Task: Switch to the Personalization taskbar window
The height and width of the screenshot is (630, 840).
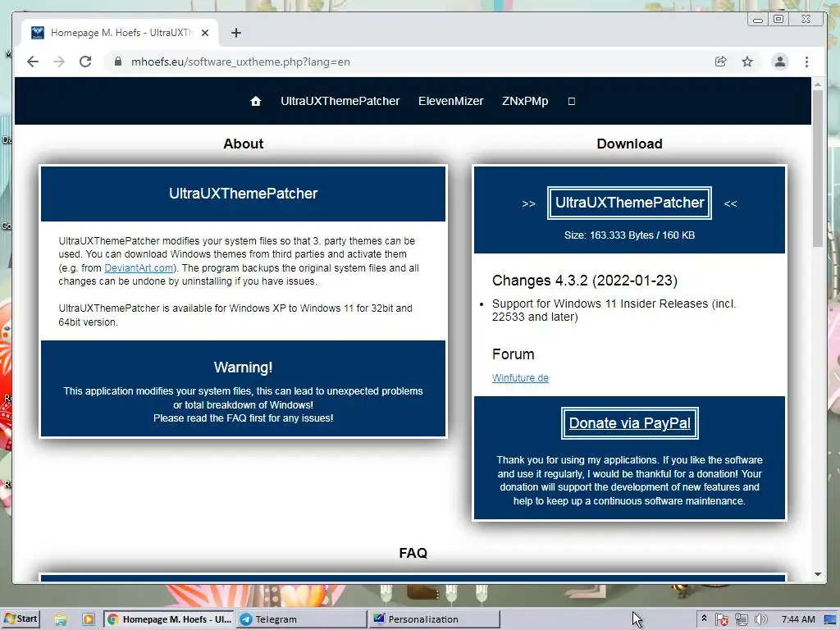Action: 435,619
